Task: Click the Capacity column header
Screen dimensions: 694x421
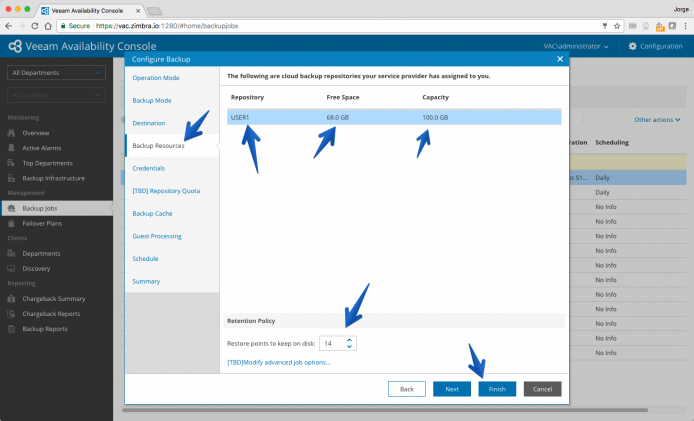Action: [x=435, y=97]
